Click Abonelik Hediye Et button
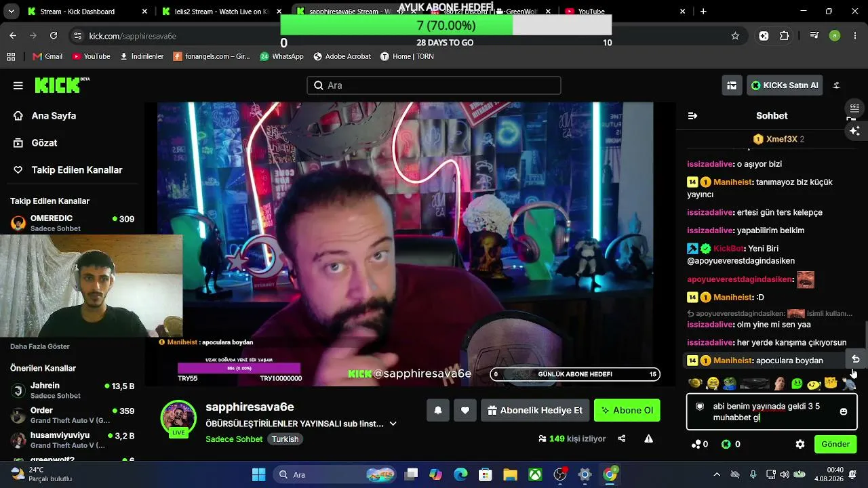This screenshot has height=488, width=868. click(x=535, y=410)
